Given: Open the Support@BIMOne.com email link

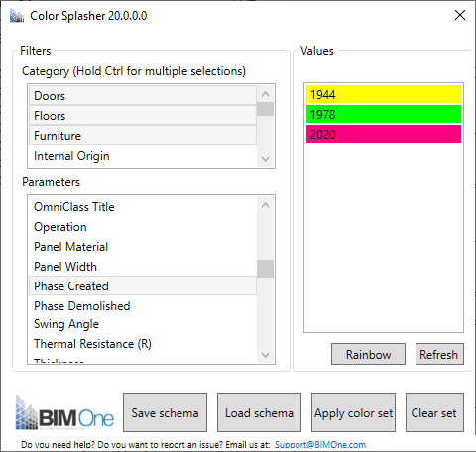Looking at the screenshot, I should click(320, 445).
